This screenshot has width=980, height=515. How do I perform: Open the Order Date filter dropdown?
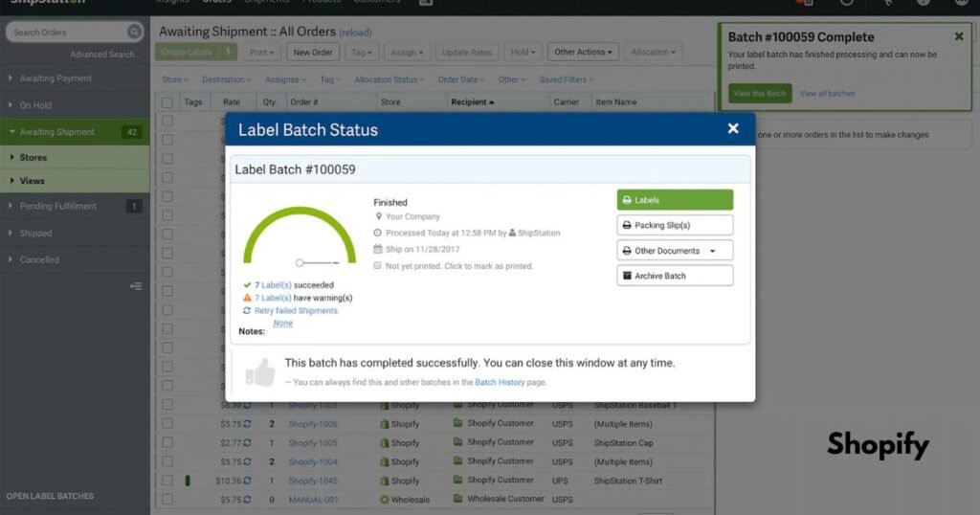[461, 79]
